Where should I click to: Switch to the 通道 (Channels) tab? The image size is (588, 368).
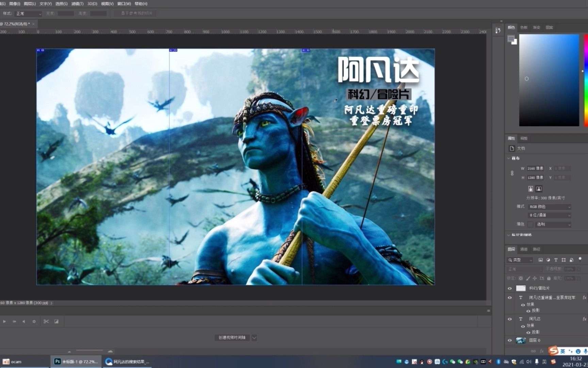pos(524,249)
